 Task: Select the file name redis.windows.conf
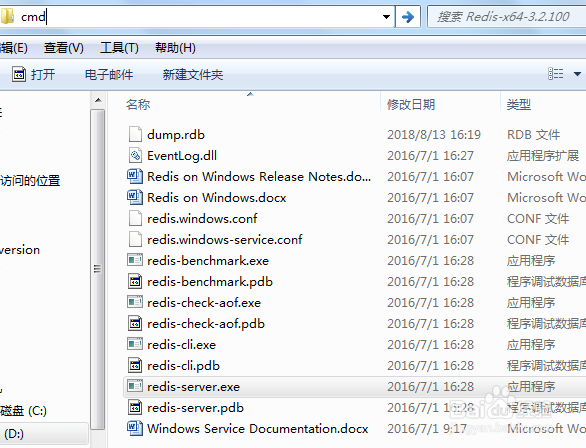click(202, 218)
